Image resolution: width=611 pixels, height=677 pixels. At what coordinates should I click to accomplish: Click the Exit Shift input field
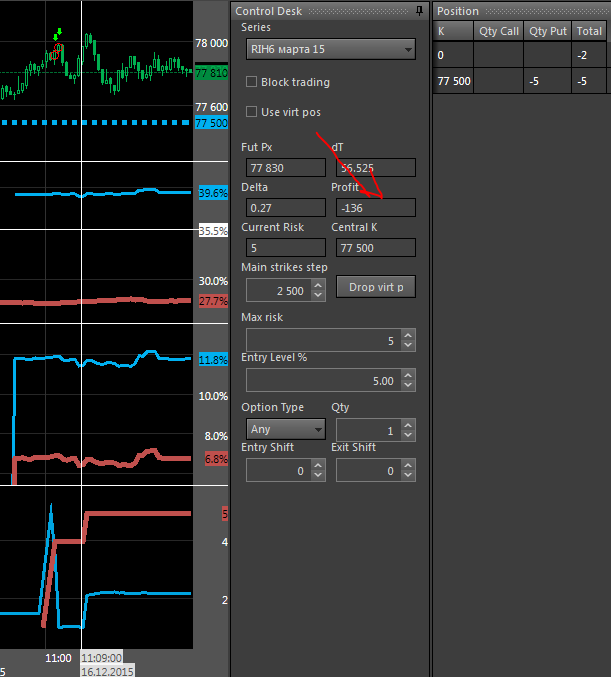(x=369, y=470)
